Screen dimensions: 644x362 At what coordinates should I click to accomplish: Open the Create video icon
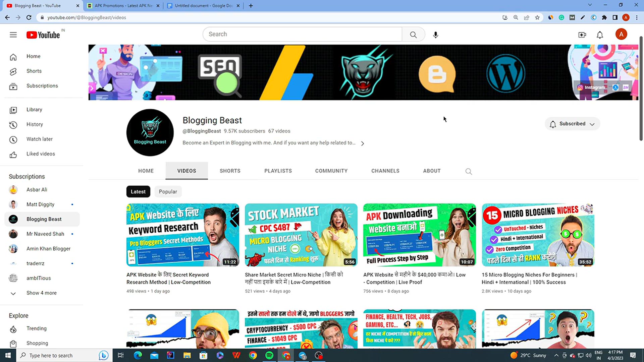point(582,35)
